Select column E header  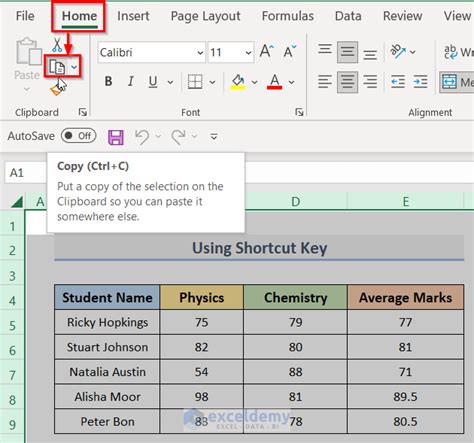(406, 201)
